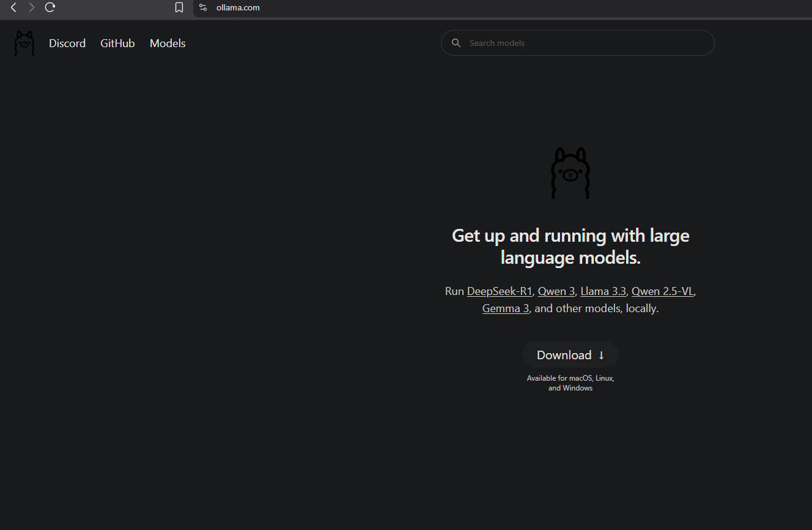
Task: Open the DeepSeek-R1 model link
Action: tap(500, 291)
